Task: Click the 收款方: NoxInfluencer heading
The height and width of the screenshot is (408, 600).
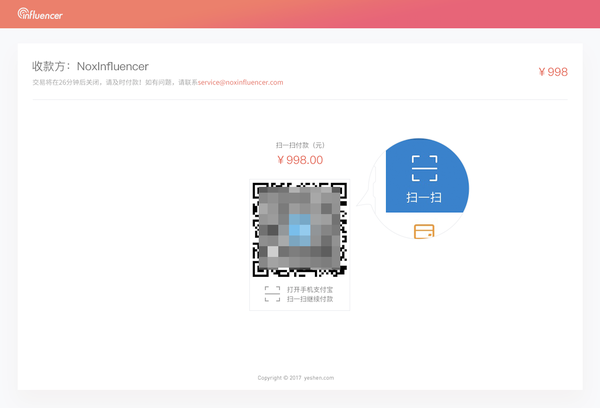Action: pyautogui.click(x=90, y=66)
